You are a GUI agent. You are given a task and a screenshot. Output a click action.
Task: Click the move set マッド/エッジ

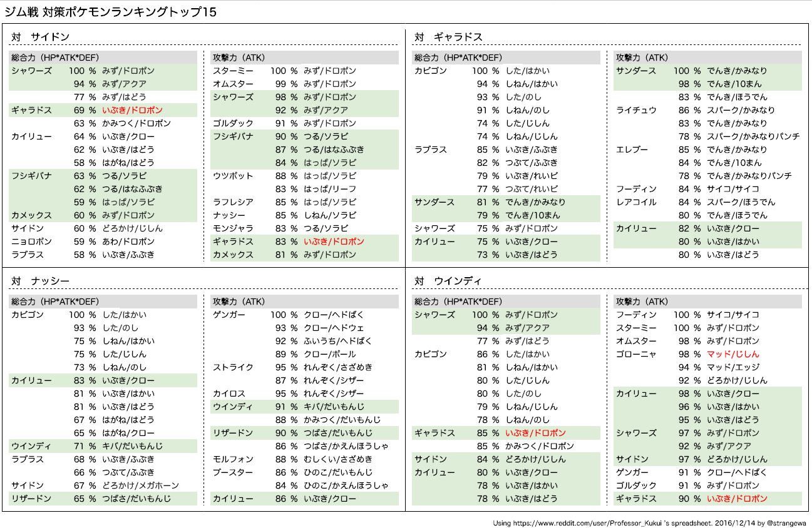[x=733, y=367]
